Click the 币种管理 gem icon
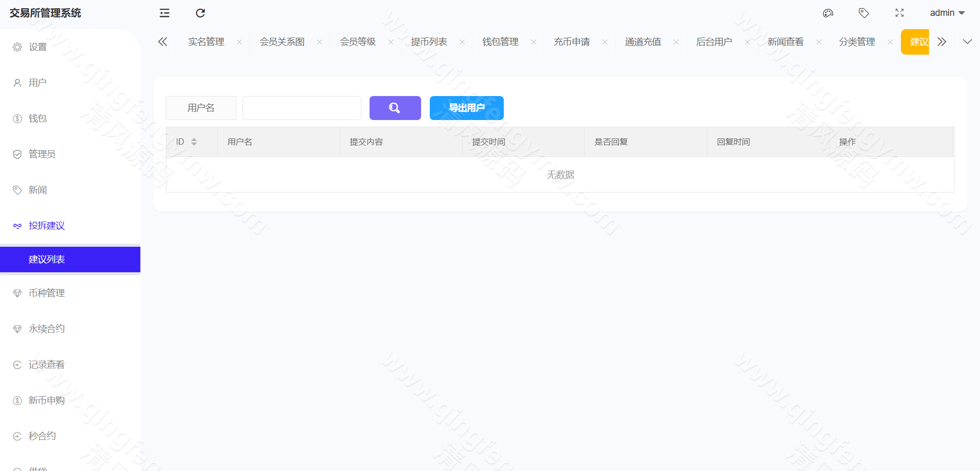 click(17, 293)
